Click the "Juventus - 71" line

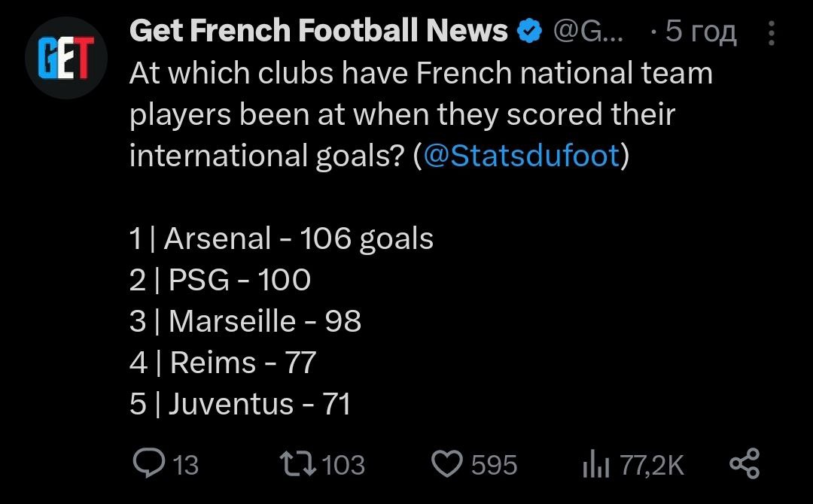click(x=240, y=404)
